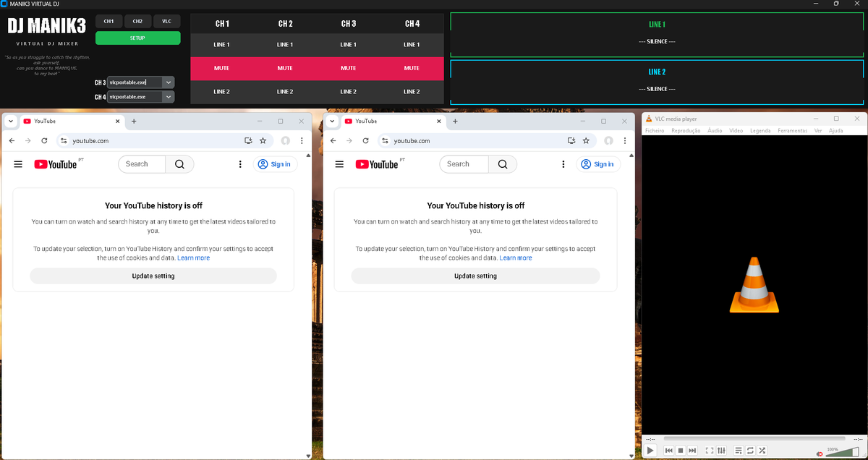Mute CH 2 in mixer
Viewport: 868px width, 460px height.
click(x=285, y=68)
